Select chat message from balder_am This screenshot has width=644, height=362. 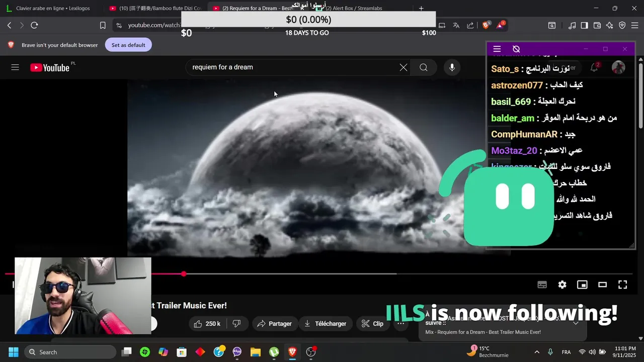554,118
